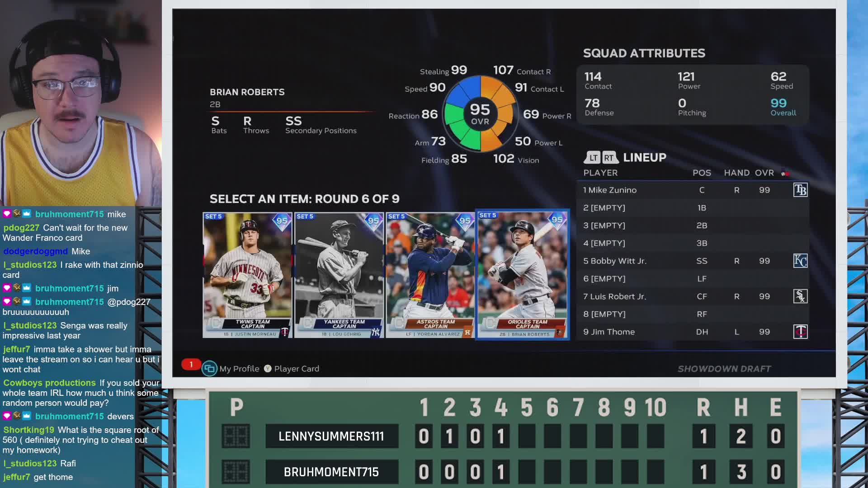Select the Lou Gehrig Yankees Team Captain card
The width and height of the screenshot is (868, 488).
(x=339, y=275)
